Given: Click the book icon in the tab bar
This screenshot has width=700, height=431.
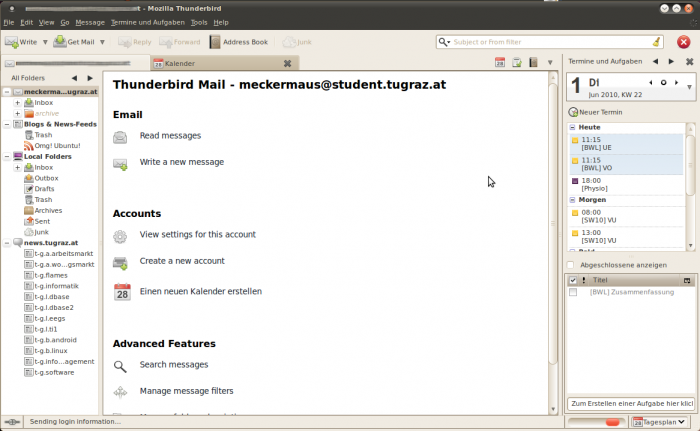Looking at the screenshot, I should click(x=533, y=62).
